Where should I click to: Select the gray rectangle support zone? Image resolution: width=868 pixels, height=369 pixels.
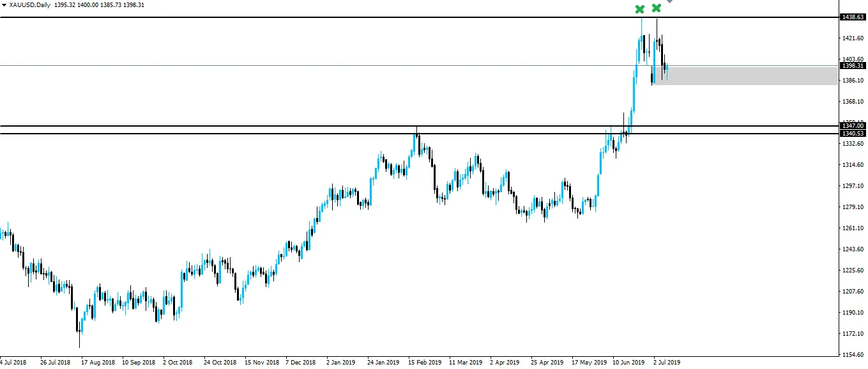click(x=745, y=75)
